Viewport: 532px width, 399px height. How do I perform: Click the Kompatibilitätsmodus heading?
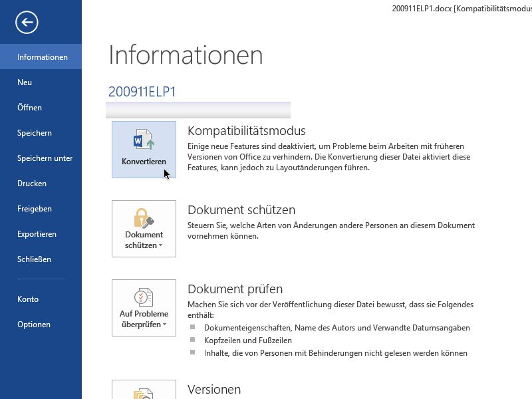click(246, 131)
